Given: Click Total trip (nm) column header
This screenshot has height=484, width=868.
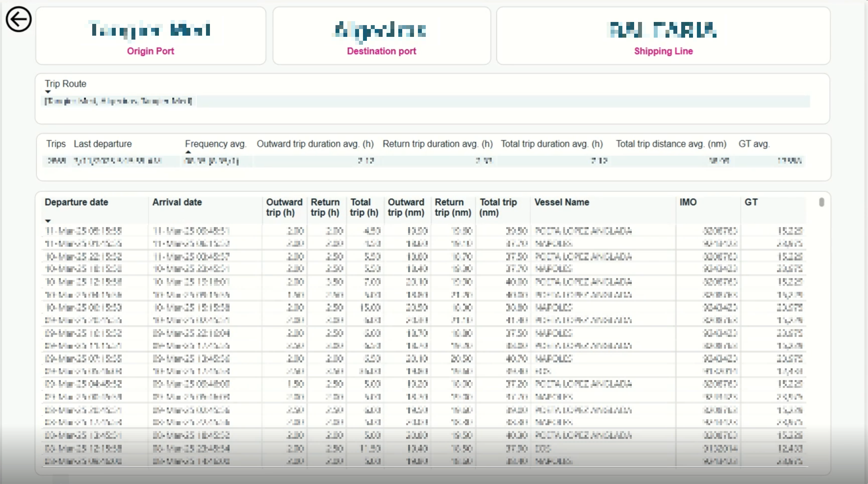Looking at the screenshot, I should tap(498, 207).
